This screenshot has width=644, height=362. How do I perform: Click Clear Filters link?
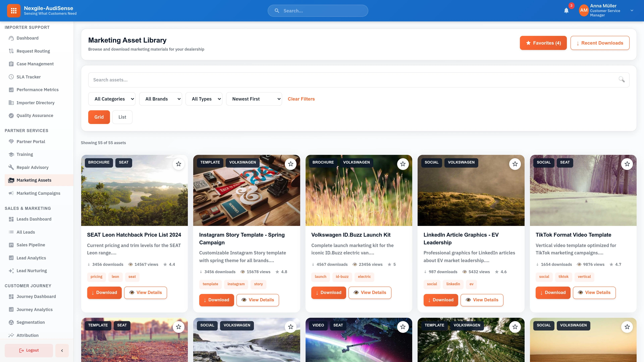pyautogui.click(x=301, y=99)
